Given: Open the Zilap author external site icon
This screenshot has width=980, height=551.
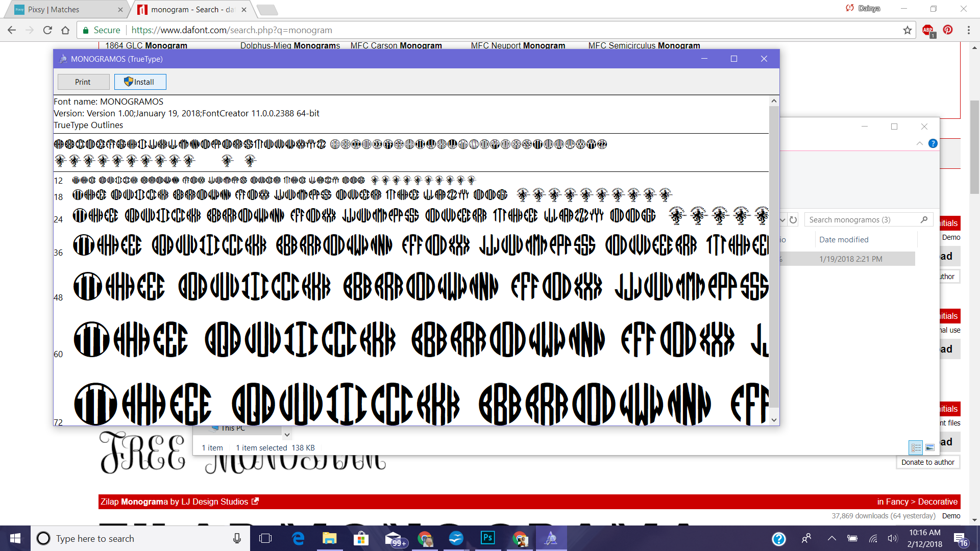Looking at the screenshot, I should tap(256, 502).
